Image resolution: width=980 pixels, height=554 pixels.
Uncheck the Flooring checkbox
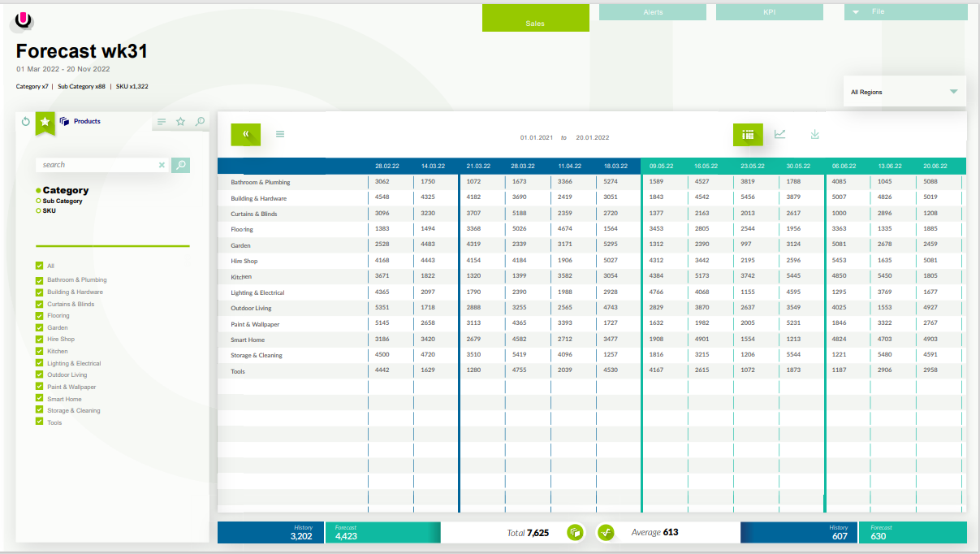[39, 315]
